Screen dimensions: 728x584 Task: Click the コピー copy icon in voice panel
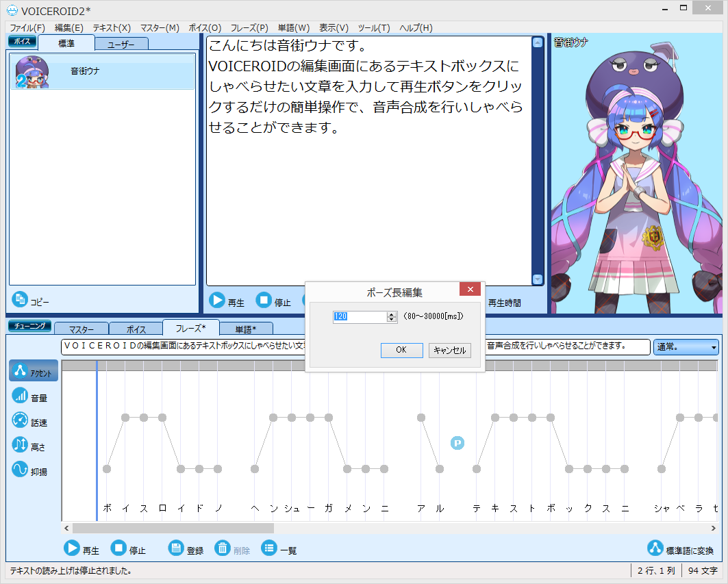19,299
